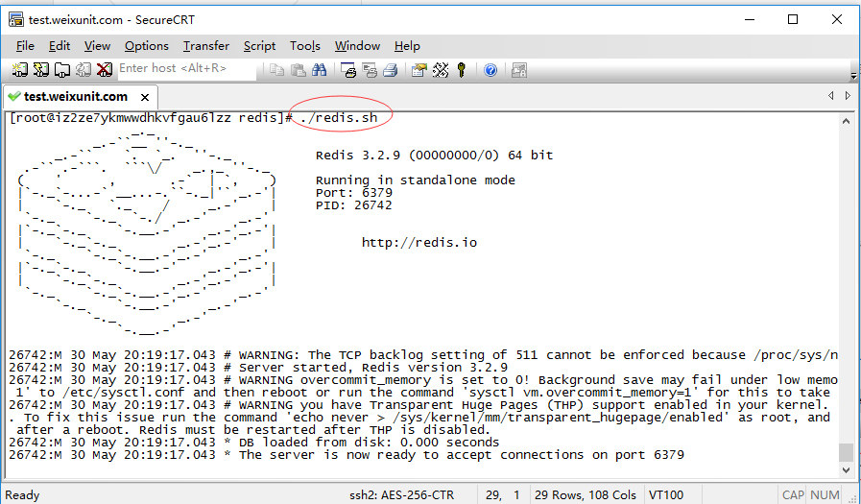
Task: Click the Paste toolbar icon
Action: [x=299, y=70]
